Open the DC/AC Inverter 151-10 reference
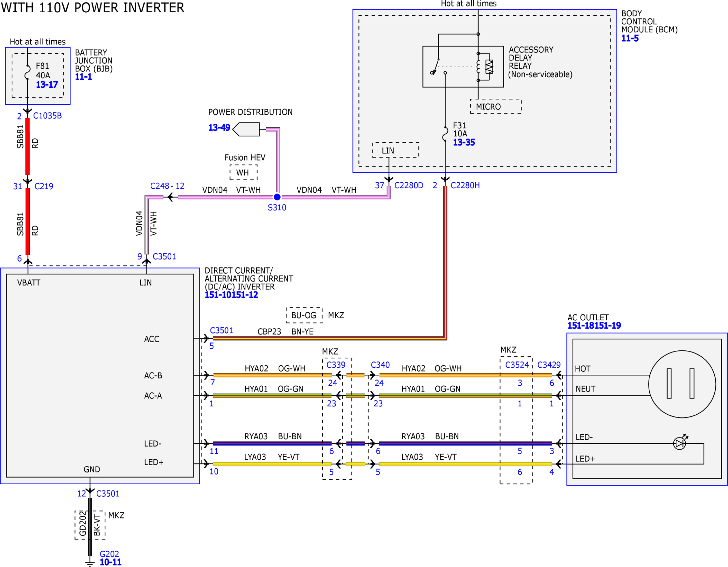Screen dimensions: 728x567 point(218,295)
